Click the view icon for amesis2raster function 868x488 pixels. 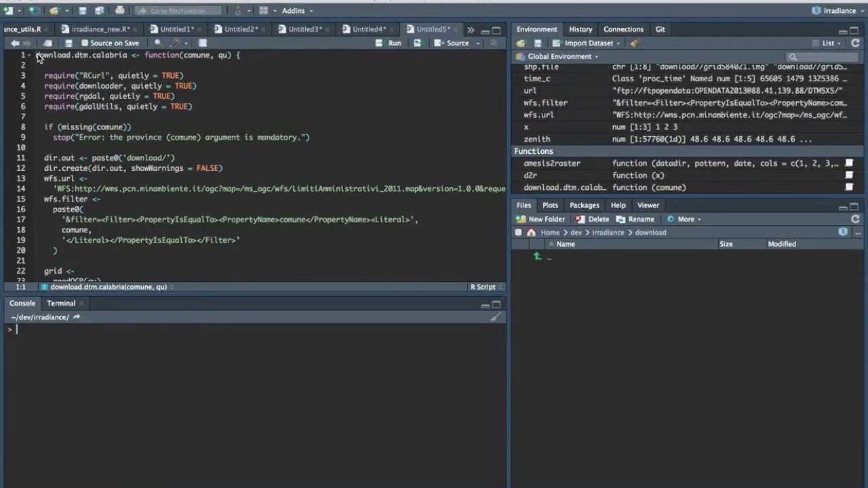point(849,163)
